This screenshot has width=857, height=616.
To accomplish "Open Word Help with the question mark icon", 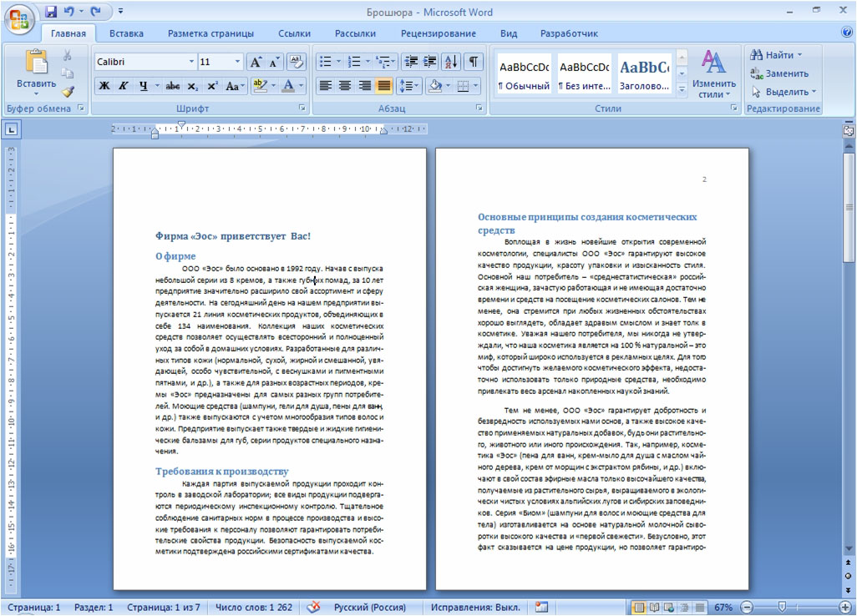I will pyautogui.click(x=847, y=33).
